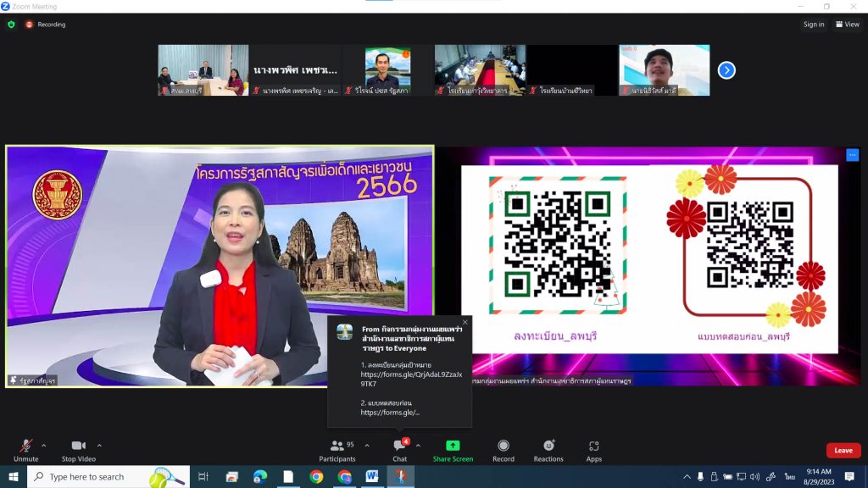
Task: Leave the meeting
Action: 843,451
